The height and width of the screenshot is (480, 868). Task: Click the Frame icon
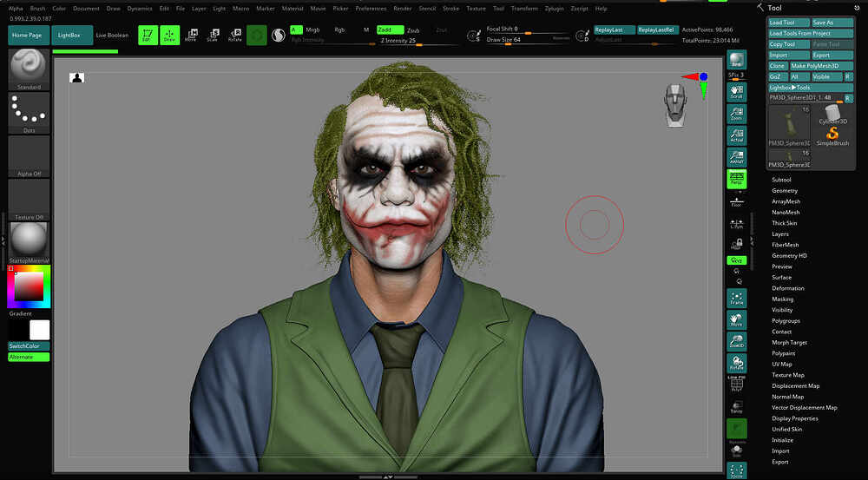pyautogui.click(x=736, y=298)
